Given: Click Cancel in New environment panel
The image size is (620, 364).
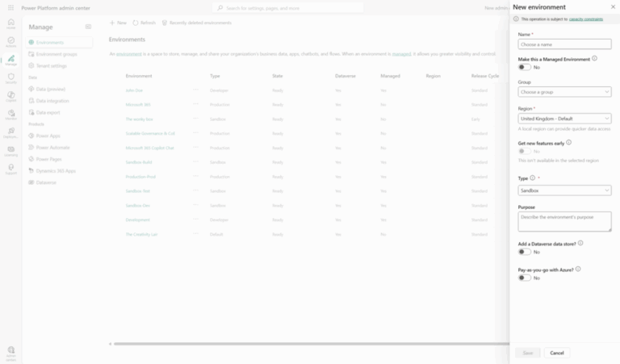Looking at the screenshot, I should click(557, 353).
